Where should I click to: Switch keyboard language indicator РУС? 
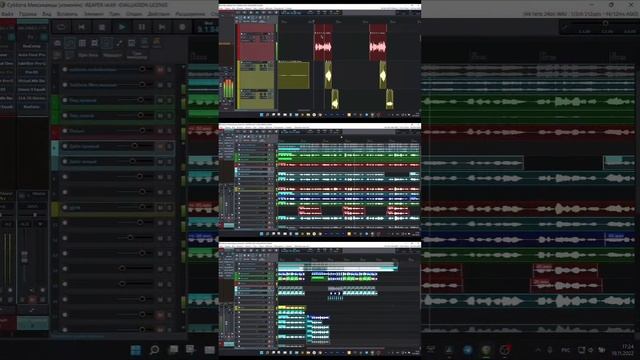tap(565, 350)
